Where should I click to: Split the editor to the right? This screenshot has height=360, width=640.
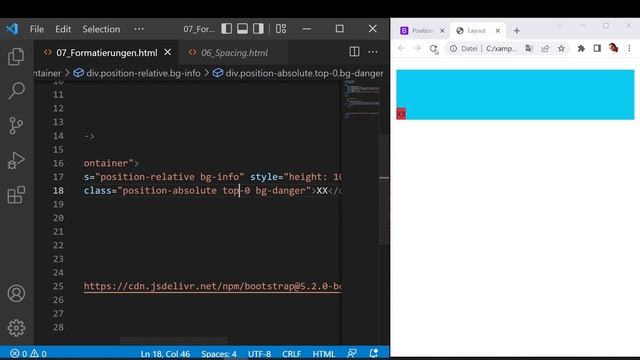(x=354, y=52)
